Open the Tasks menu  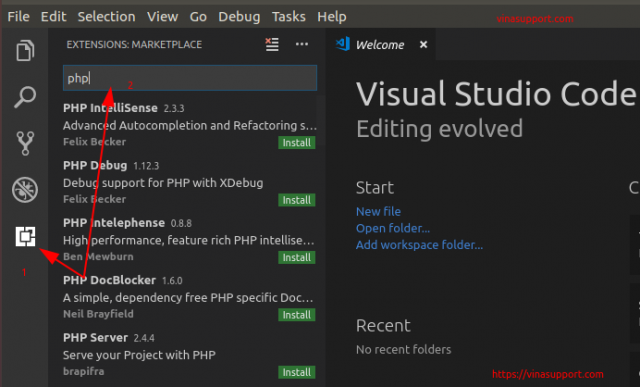coord(289,17)
